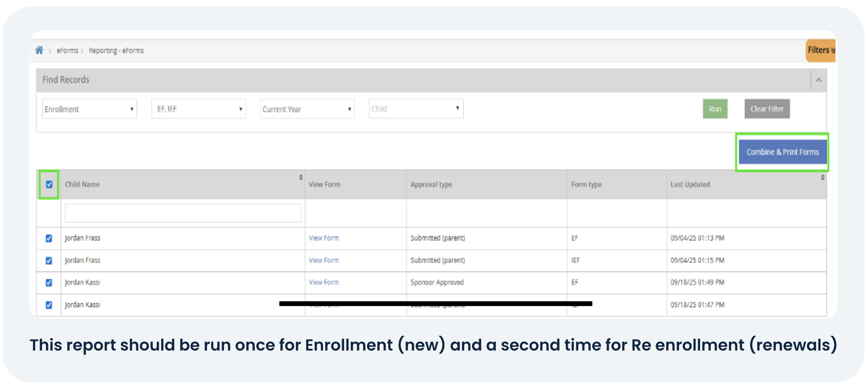Open Reporting - eForms breadcrumb
The height and width of the screenshot is (387, 868).
pos(116,50)
